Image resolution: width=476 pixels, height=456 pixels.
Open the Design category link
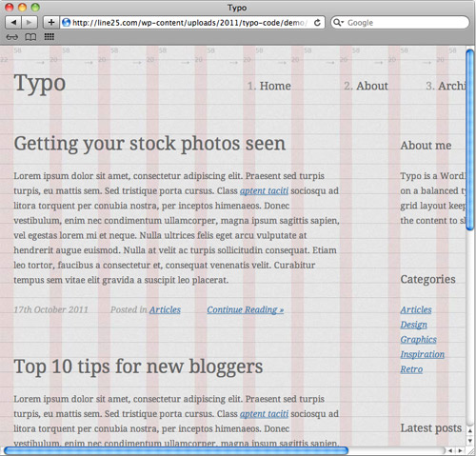coord(413,325)
